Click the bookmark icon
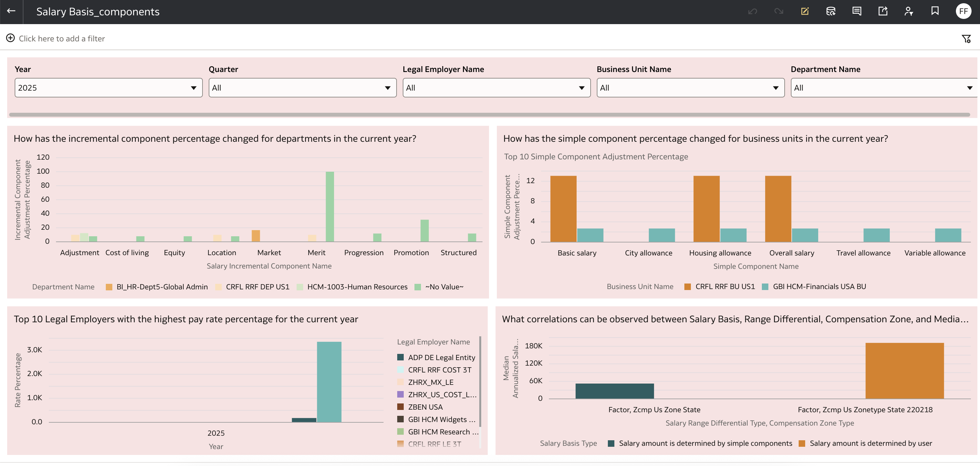Image resolution: width=980 pixels, height=466 pixels. click(x=935, y=11)
